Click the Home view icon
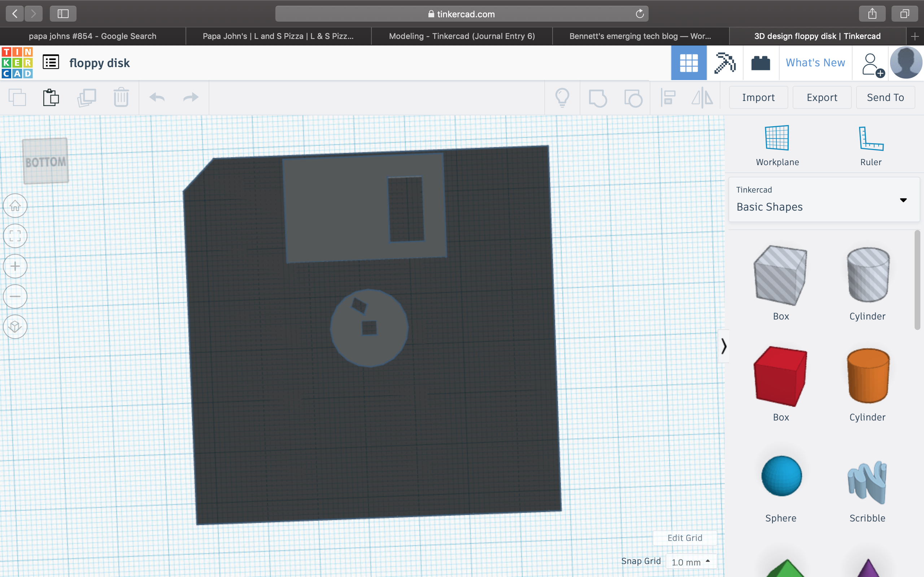The width and height of the screenshot is (924, 577). [15, 206]
